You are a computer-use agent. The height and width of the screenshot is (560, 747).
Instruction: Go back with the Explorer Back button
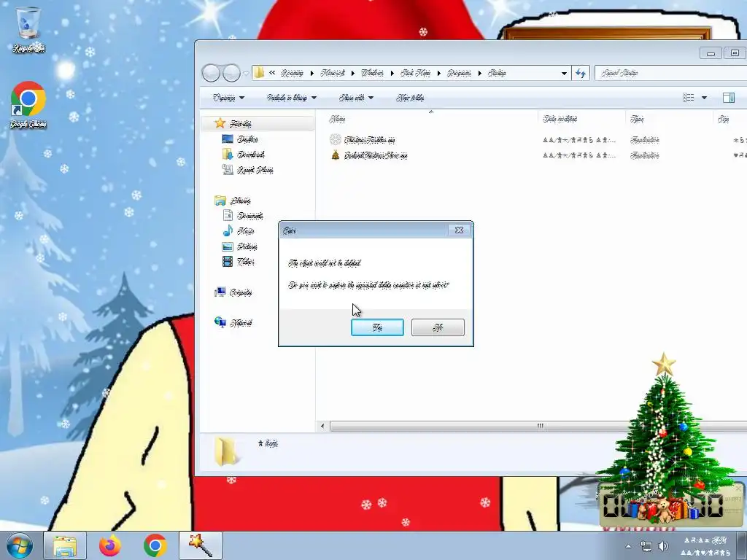(x=211, y=73)
